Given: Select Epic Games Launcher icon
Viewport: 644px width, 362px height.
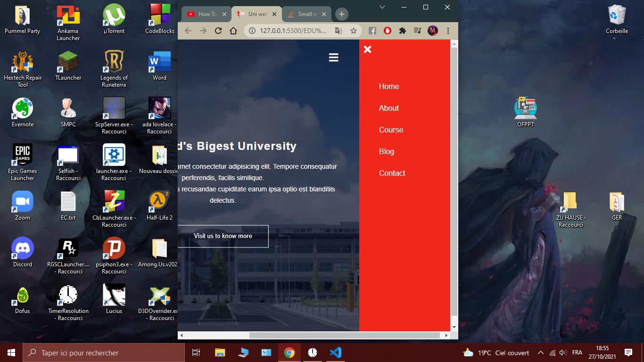Looking at the screenshot, I should [x=22, y=163].
